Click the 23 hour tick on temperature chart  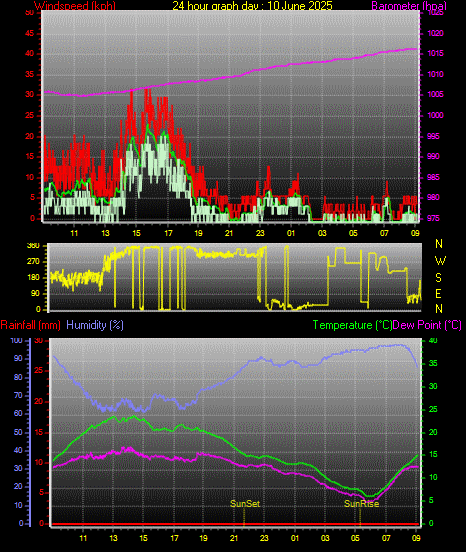(264, 538)
